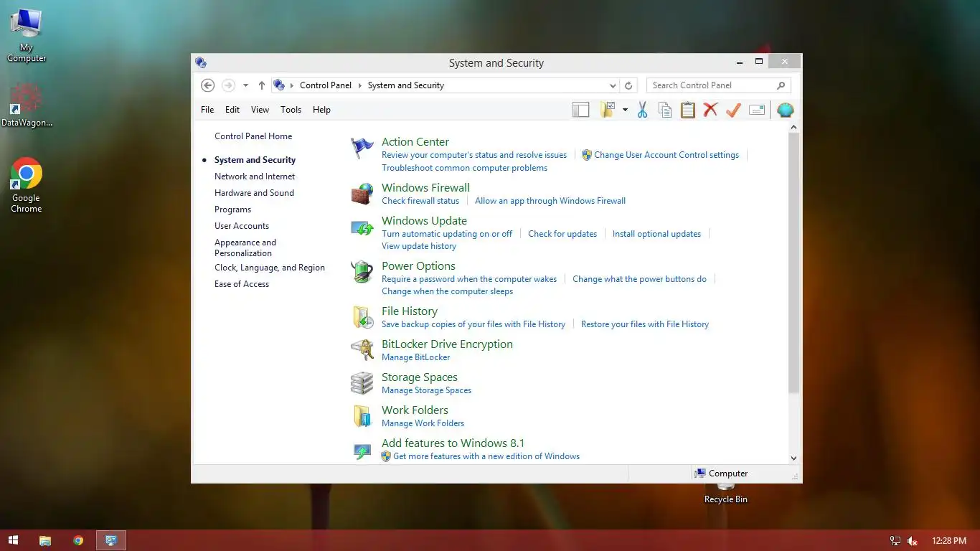Open the File menu
980x551 pixels.
pyautogui.click(x=207, y=110)
